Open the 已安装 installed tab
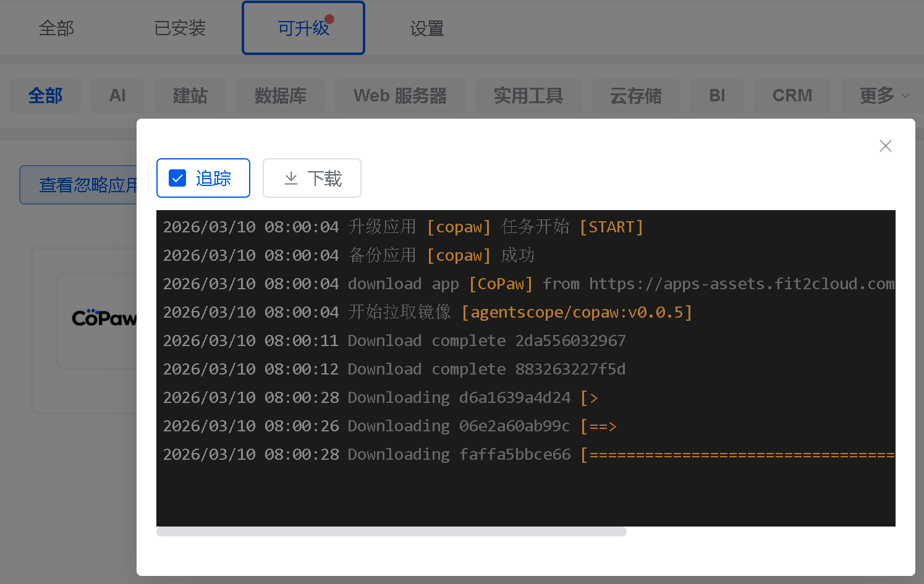 click(180, 28)
